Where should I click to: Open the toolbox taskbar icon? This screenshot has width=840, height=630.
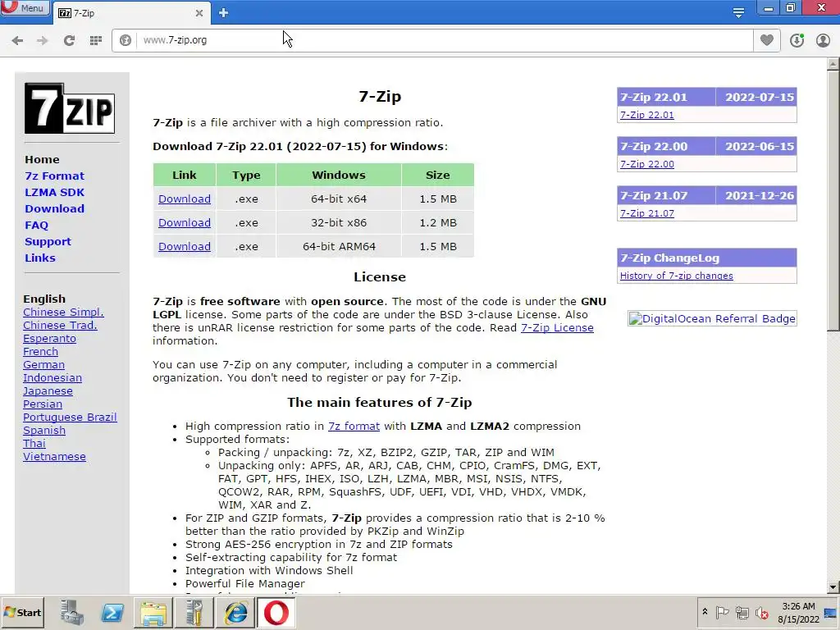194,612
